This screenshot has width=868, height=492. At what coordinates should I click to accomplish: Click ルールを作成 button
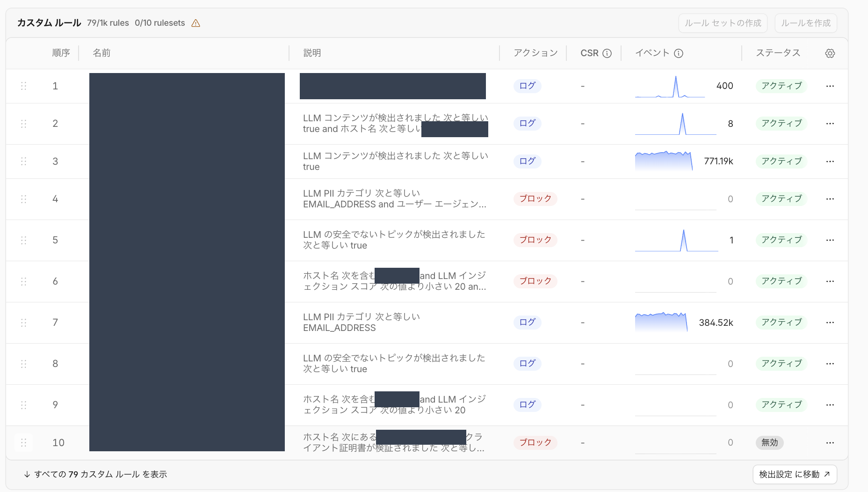point(806,23)
